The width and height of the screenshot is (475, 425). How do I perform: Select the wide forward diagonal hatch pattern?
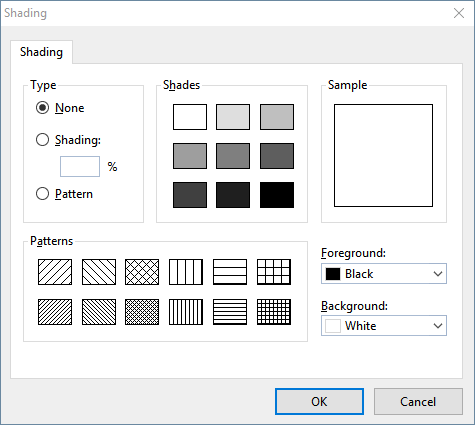click(x=55, y=272)
